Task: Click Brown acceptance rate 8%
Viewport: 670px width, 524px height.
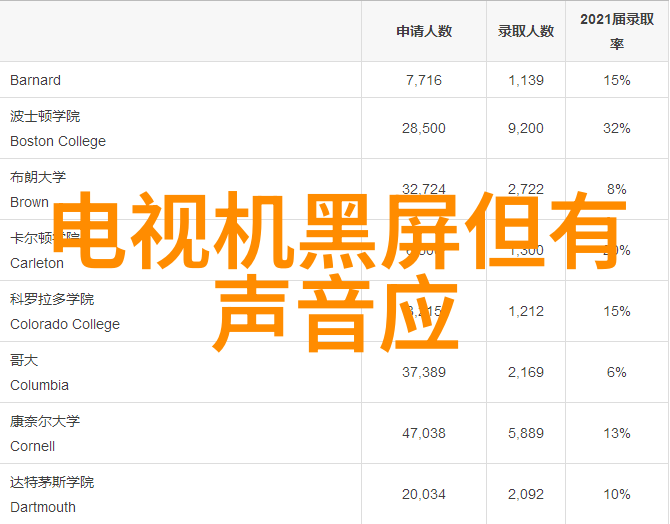Action: pyautogui.click(x=617, y=188)
